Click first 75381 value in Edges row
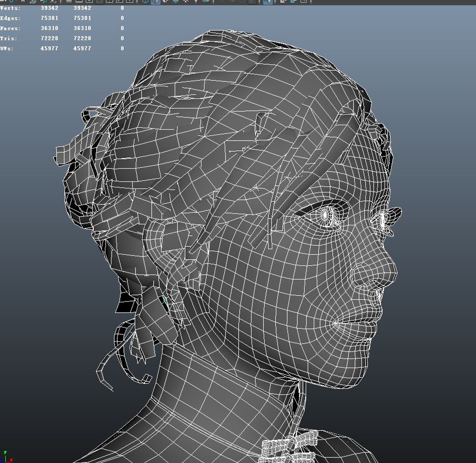 tap(49, 18)
